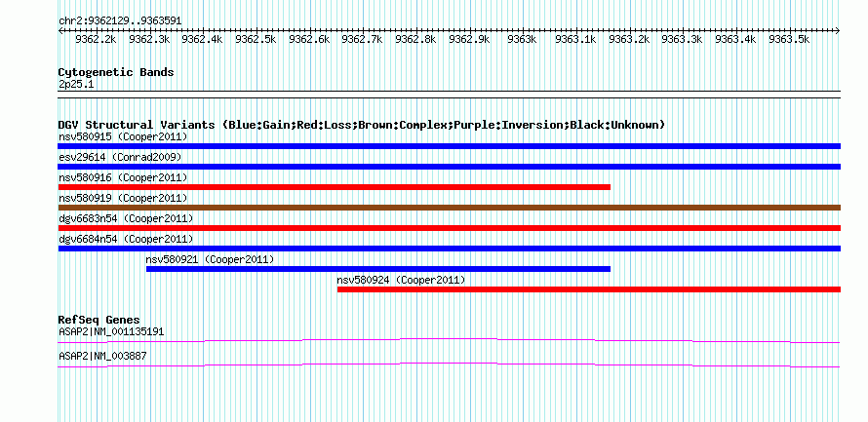The height and width of the screenshot is (422, 868).
Task: Click the DGV Structural Variants track title
Action: 361,125
